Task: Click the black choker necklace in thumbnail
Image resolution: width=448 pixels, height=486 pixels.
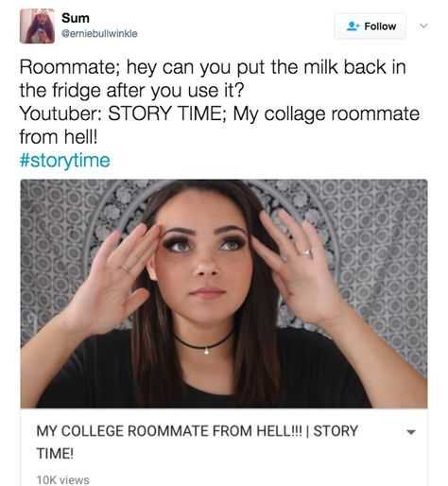Action: pyautogui.click(x=203, y=343)
